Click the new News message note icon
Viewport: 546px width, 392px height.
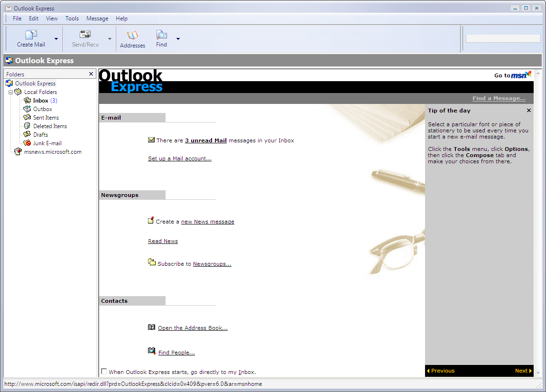(x=151, y=220)
